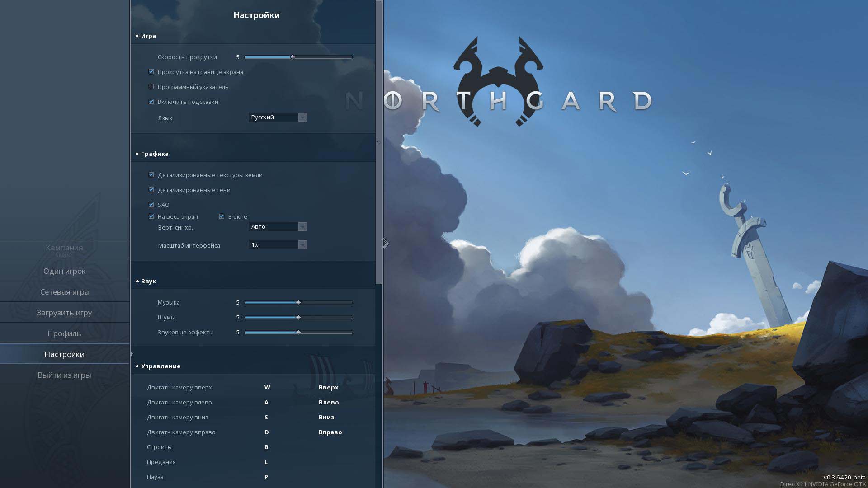Rebind B key for Строить
868x488 pixels.
(266, 447)
